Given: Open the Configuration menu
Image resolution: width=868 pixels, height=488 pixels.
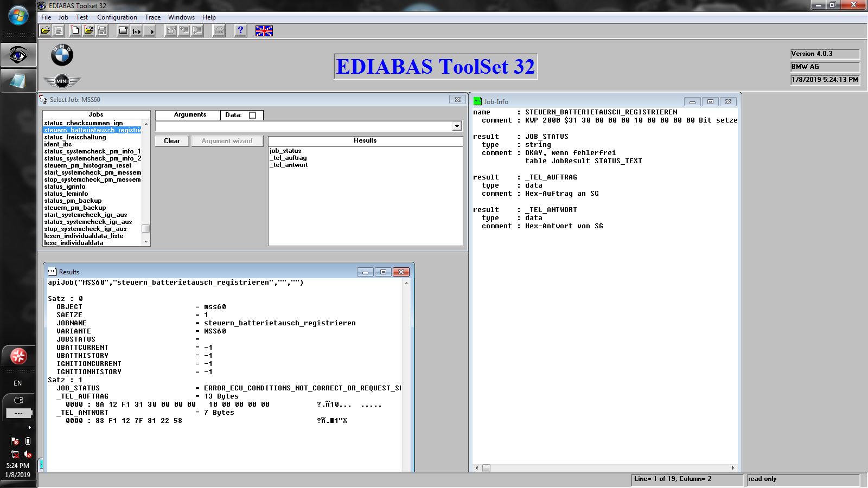Looking at the screenshot, I should pos(117,17).
